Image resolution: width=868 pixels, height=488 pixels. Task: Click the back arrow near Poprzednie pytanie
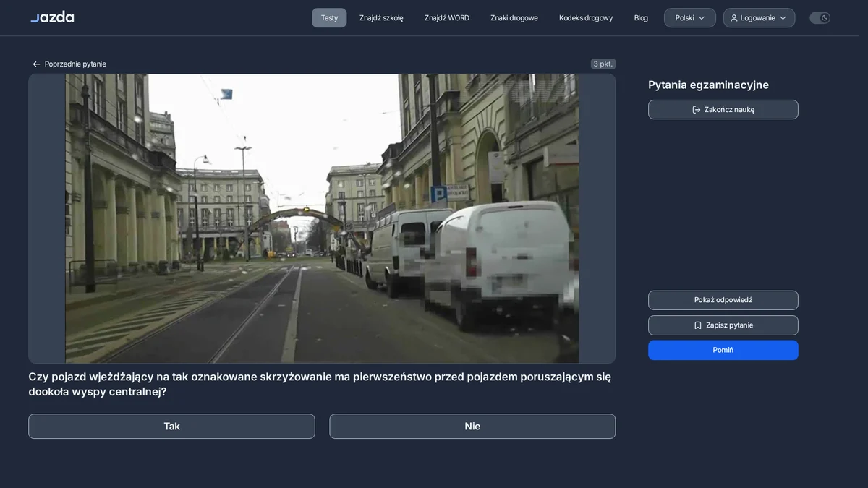point(36,64)
